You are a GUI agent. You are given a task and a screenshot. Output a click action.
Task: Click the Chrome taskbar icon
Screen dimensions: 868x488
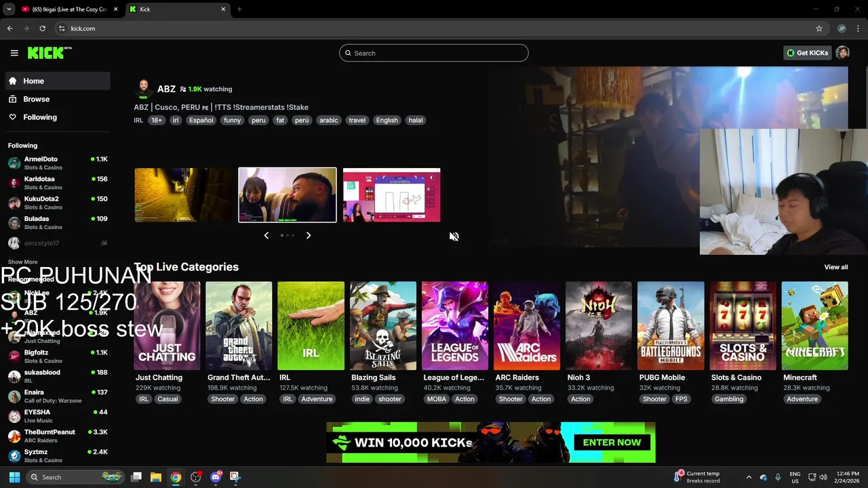click(x=176, y=477)
